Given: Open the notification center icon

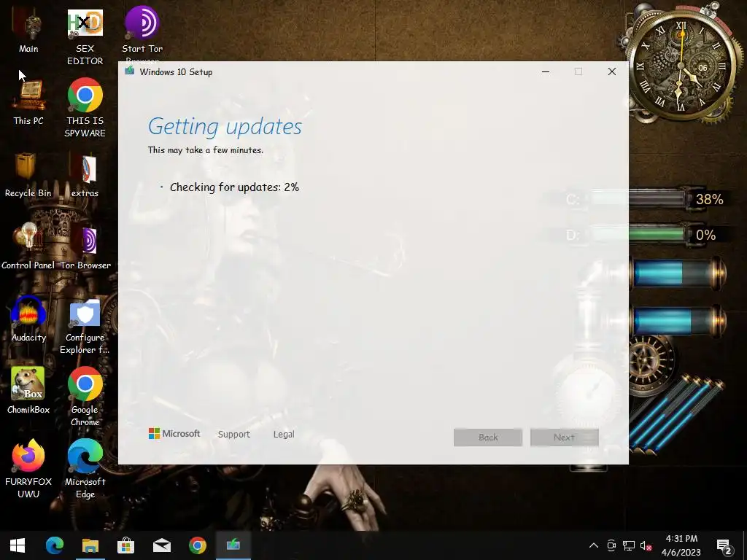Looking at the screenshot, I should [724, 545].
